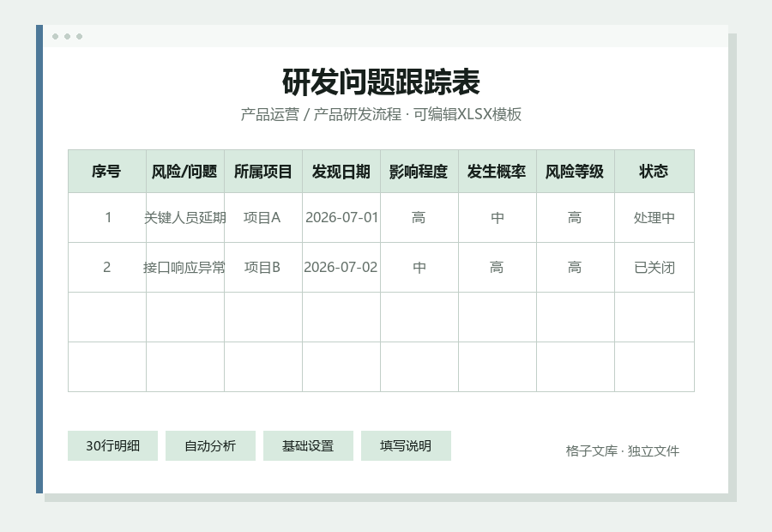Click the 填写说明 tag button

click(x=406, y=446)
